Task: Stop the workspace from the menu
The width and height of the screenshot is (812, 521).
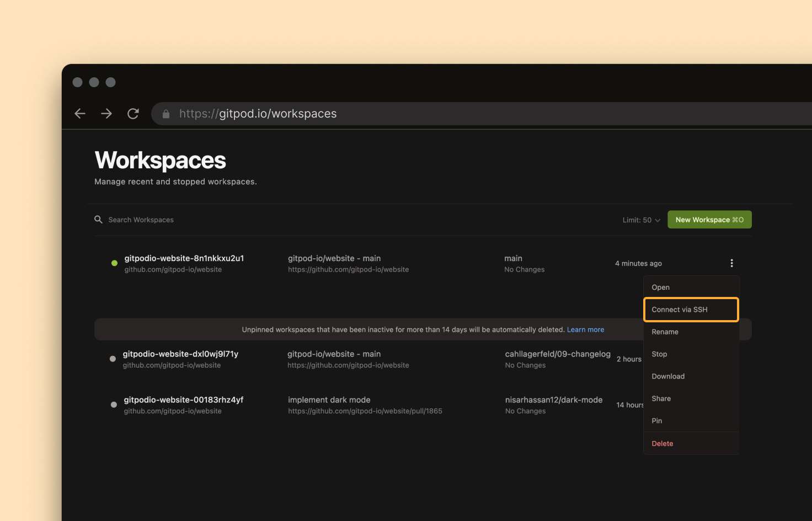Action: [x=659, y=354]
